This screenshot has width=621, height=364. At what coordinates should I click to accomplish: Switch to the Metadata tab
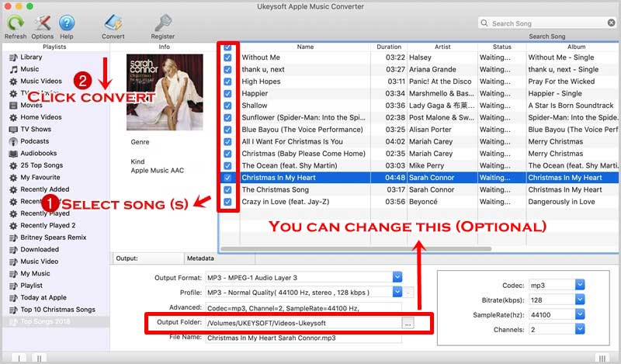click(x=220, y=258)
